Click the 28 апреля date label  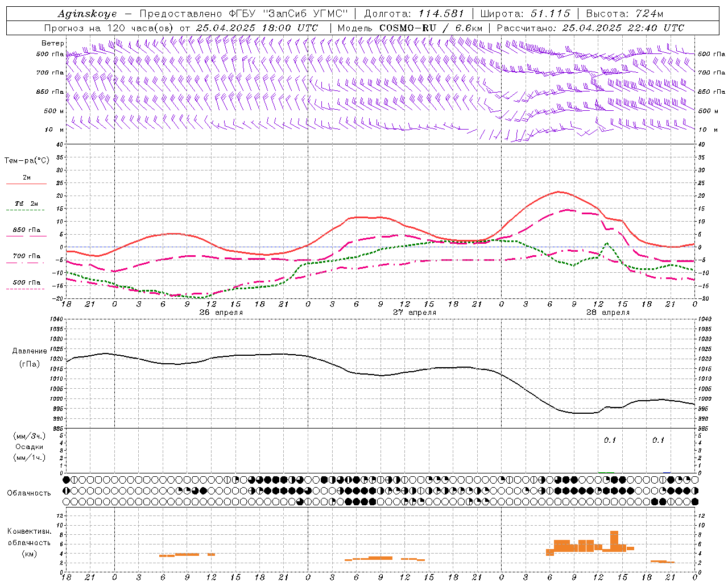tap(608, 313)
